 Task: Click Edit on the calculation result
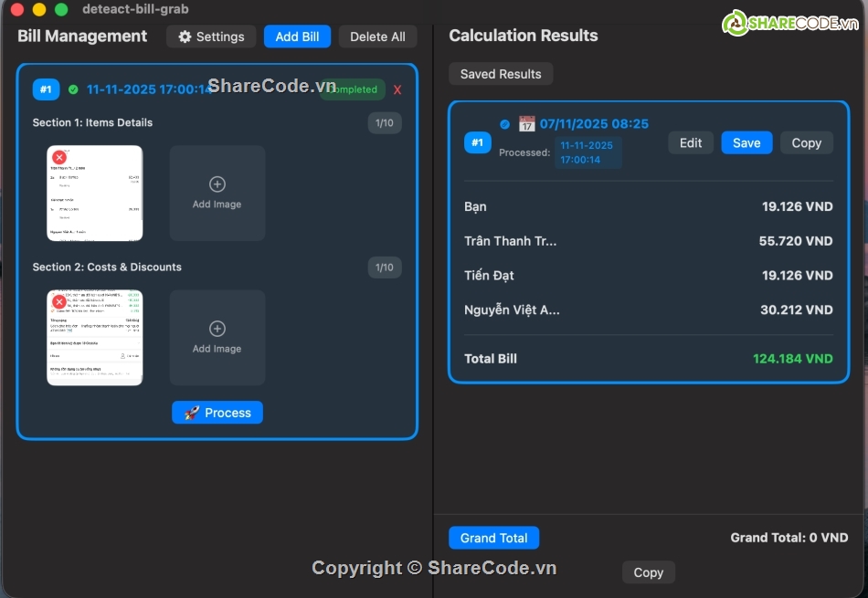(690, 142)
